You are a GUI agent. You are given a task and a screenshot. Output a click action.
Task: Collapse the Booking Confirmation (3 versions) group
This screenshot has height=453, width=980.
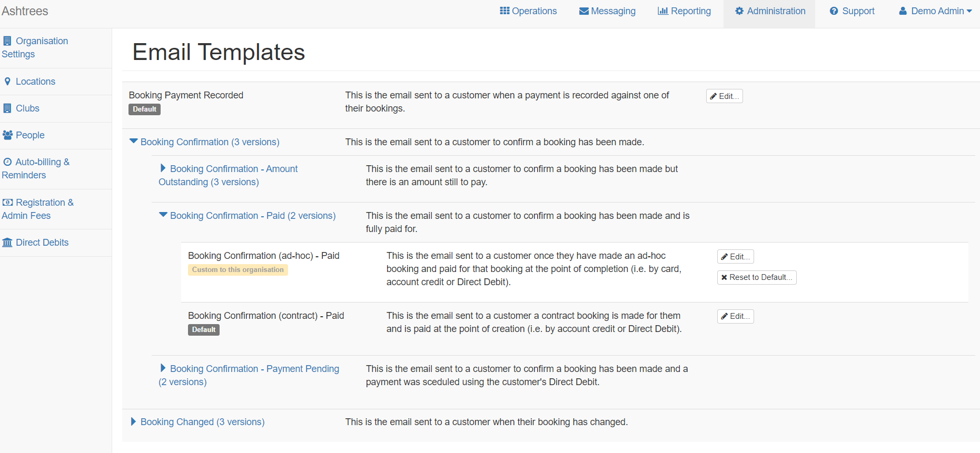(x=134, y=142)
